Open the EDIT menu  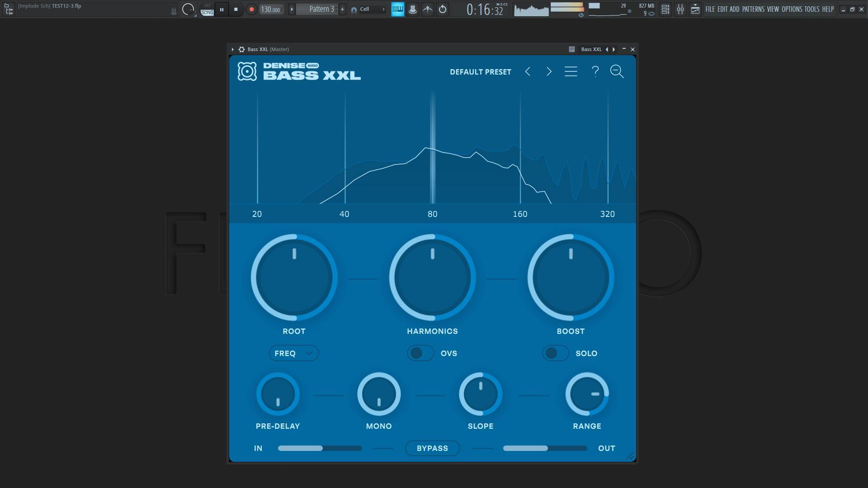722,9
